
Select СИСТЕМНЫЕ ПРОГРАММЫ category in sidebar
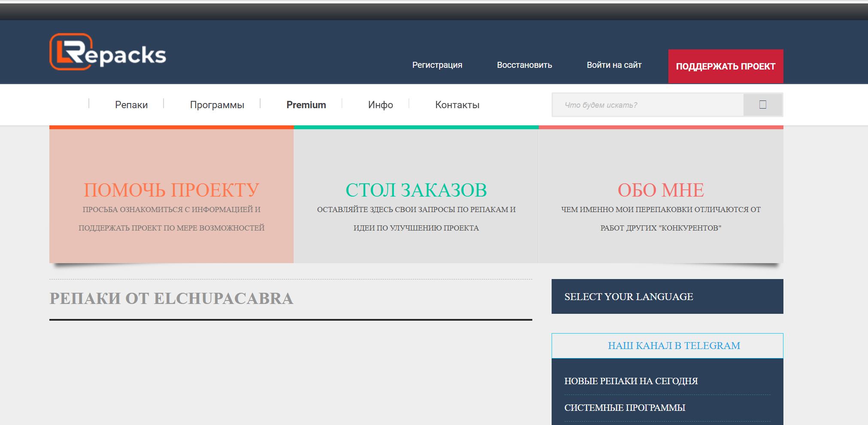click(625, 408)
